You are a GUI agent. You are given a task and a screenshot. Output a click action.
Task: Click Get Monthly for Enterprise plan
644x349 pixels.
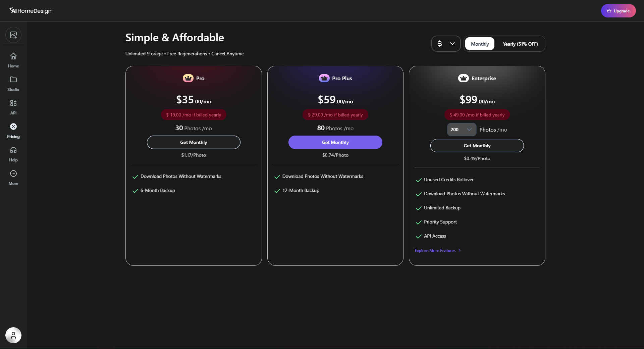[477, 146]
